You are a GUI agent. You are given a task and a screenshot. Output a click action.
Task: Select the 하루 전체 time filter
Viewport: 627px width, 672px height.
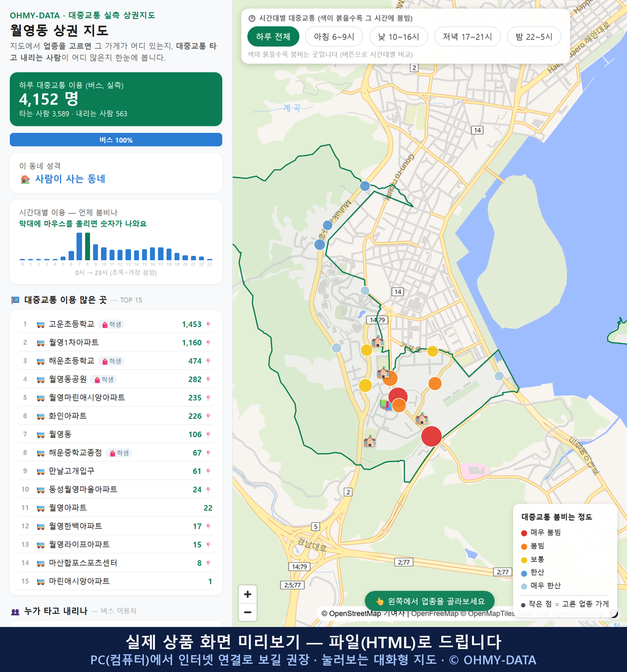pos(273,37)
